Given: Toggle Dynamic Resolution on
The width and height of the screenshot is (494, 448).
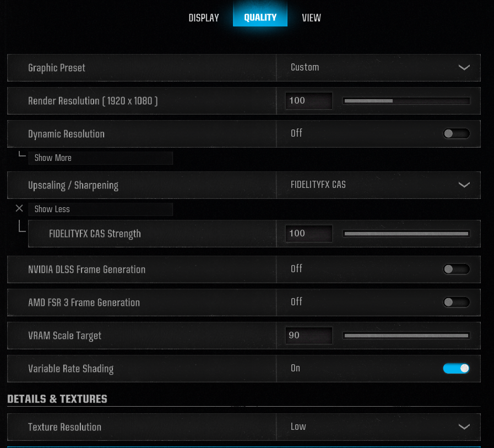Looking at the screenshot, I should pos(457,134).
